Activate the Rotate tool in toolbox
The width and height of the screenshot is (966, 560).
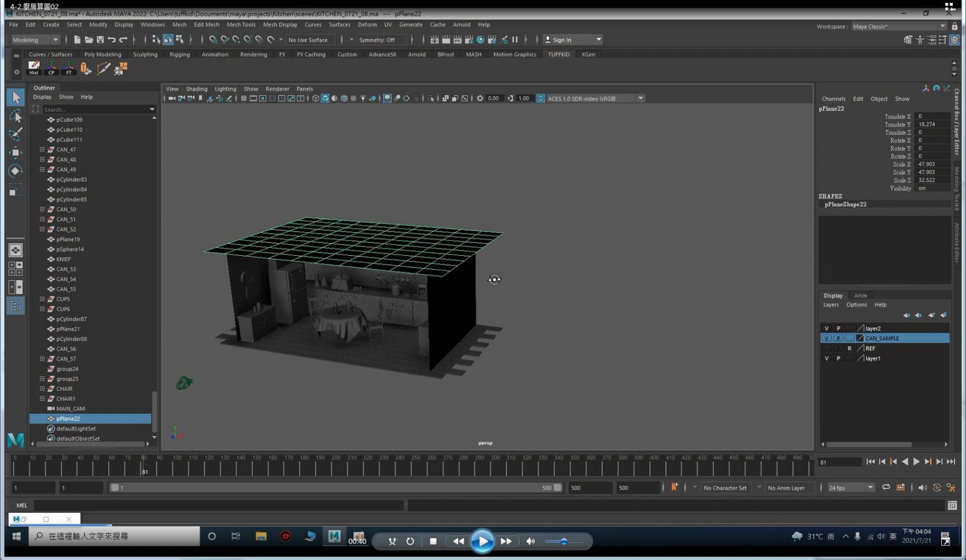16,171
